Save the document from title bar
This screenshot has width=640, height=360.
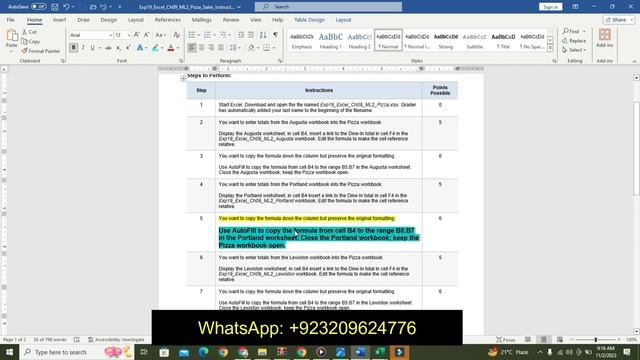[55, 7]
